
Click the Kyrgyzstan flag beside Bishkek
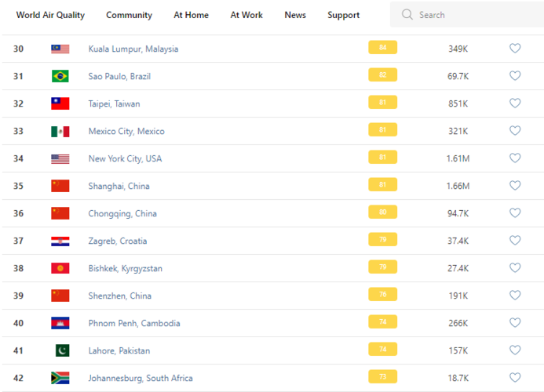point(60,268)
